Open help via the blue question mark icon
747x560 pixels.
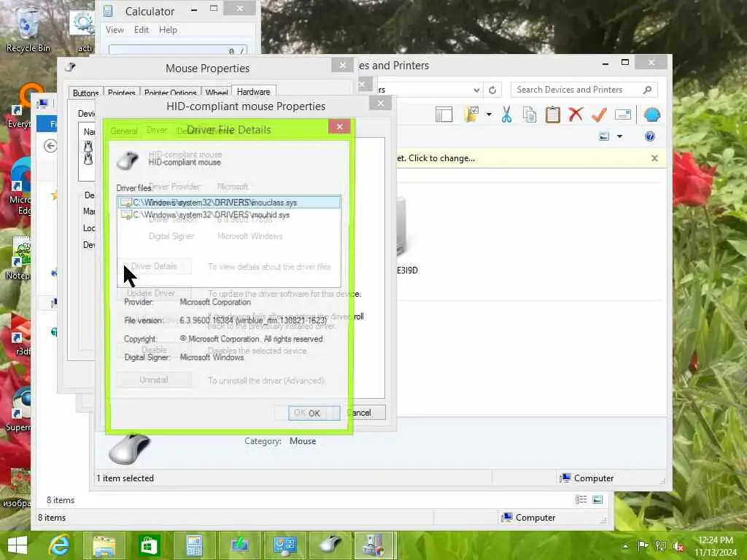(650, 136)
